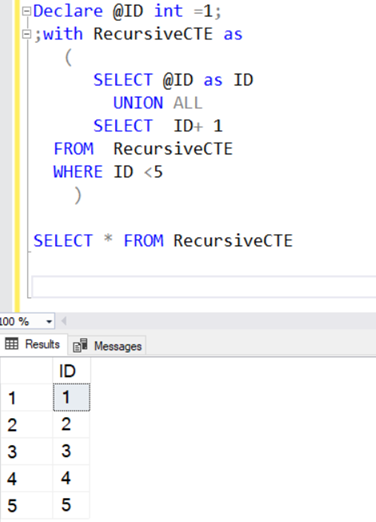Viewport: 376px width, 522px height.
Task: Select the ID cell with value 1
Action: [71, 397]
